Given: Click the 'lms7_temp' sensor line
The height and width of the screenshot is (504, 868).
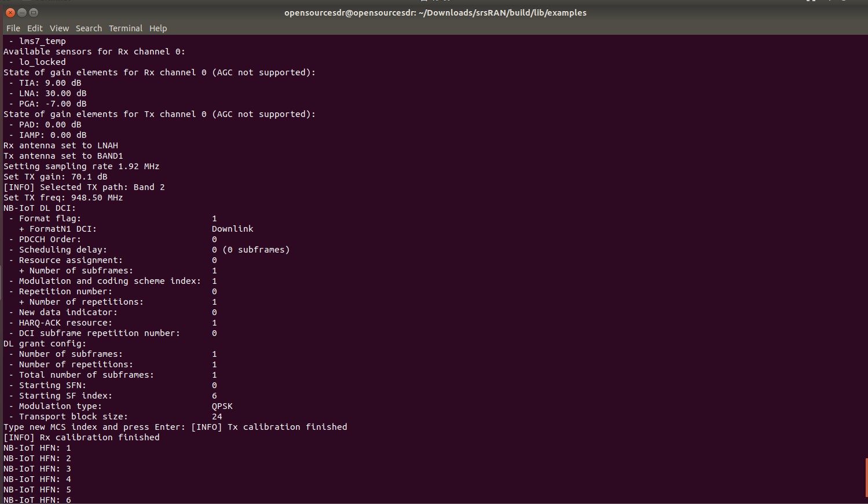Looking at the screenshot, I should 38,41.
